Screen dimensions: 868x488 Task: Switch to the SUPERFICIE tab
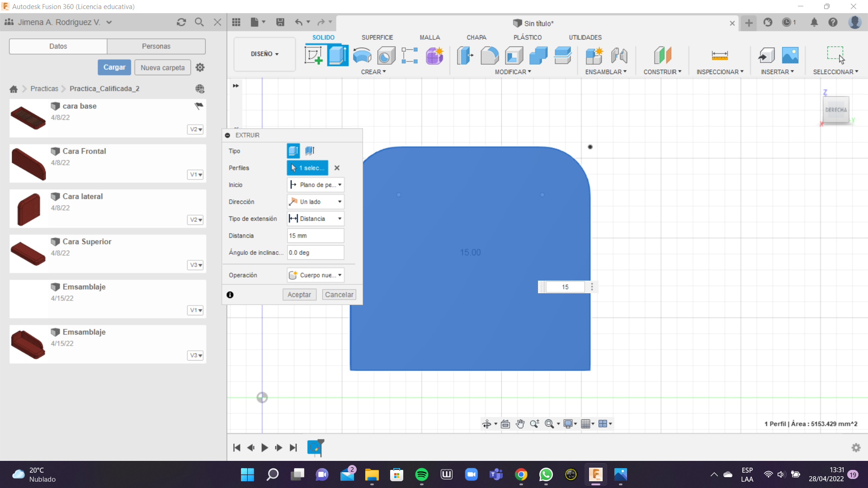(377, 38)
